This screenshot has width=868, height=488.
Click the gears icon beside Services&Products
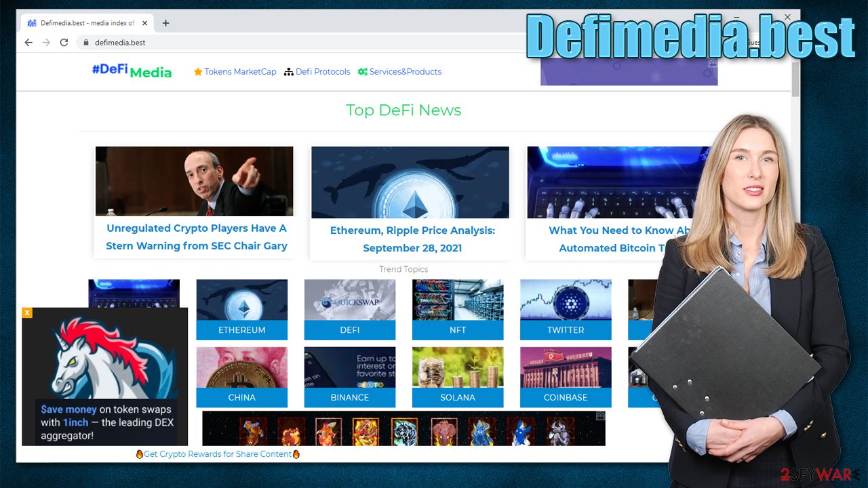click(363, 72)
